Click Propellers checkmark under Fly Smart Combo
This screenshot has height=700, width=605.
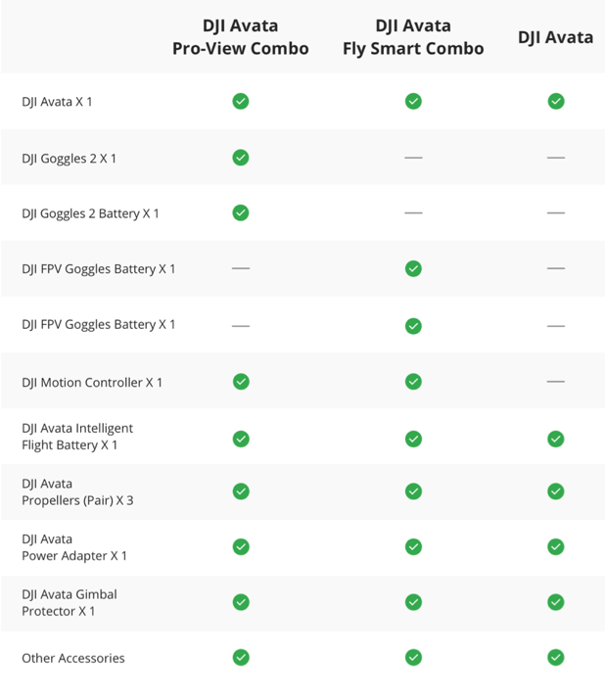(x=413, y=491)
